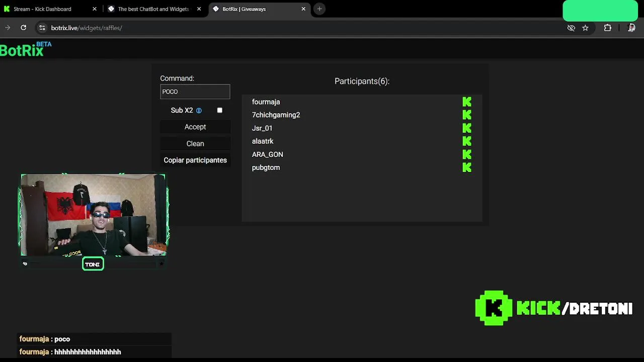The width and height of the screenshot is (644, 362).
Task: Select participant ARA_GON
Action: point(267,154)
